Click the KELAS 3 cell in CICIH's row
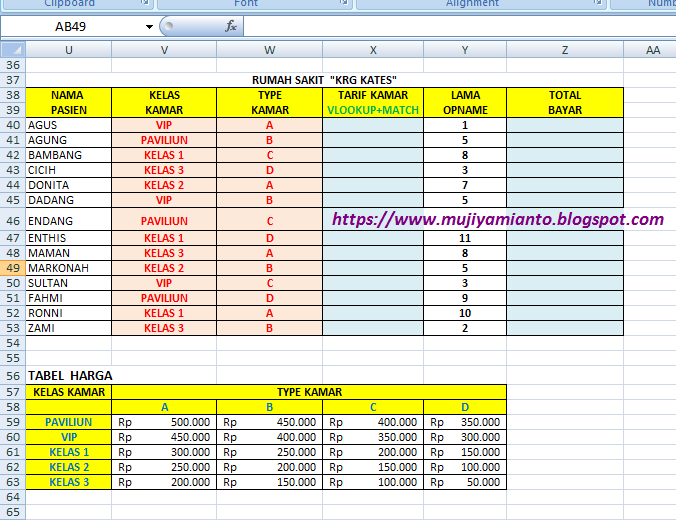This screenshot has width=676, height=520. click(x=164, y=170)
